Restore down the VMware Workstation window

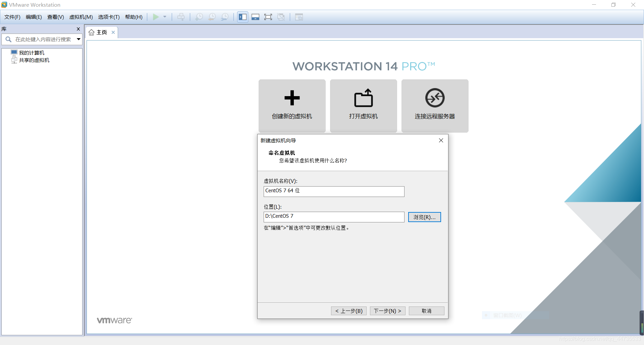pyautogui.click(x=613, y=5)
